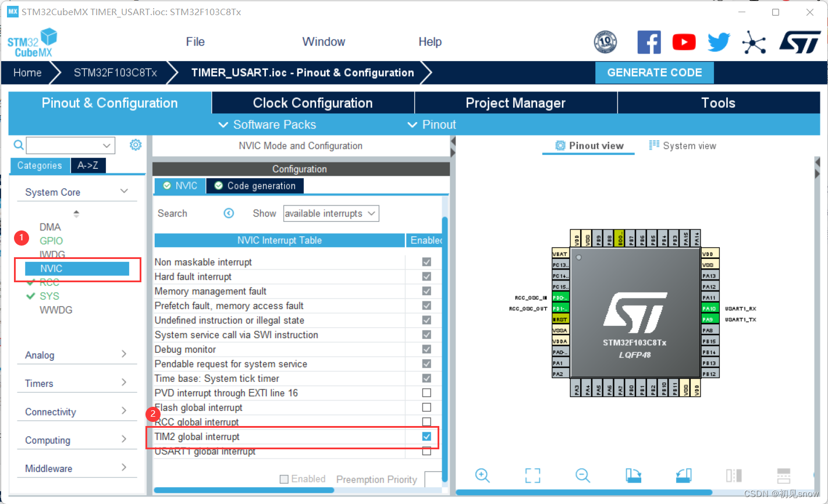Switch to the A->Z list tab
The image size is (828, 504).
pos(88,165)
